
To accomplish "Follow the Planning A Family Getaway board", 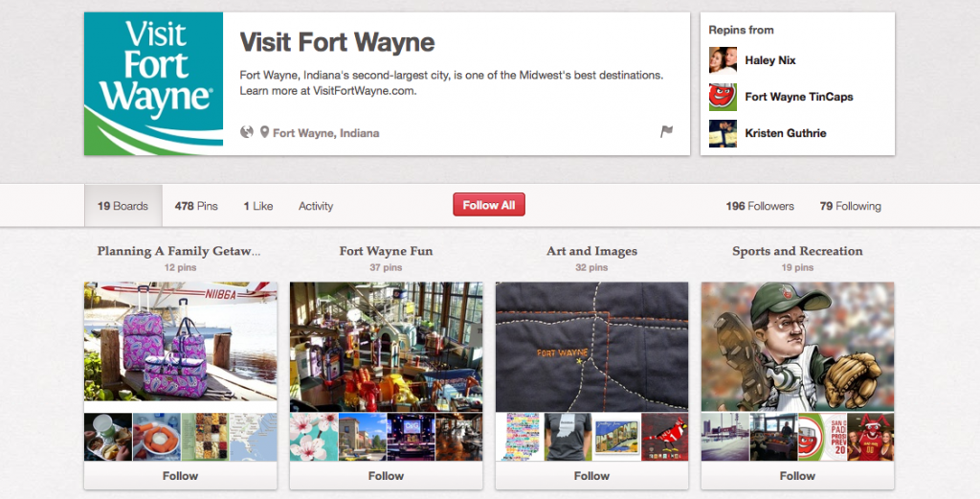I will (181, 476).
